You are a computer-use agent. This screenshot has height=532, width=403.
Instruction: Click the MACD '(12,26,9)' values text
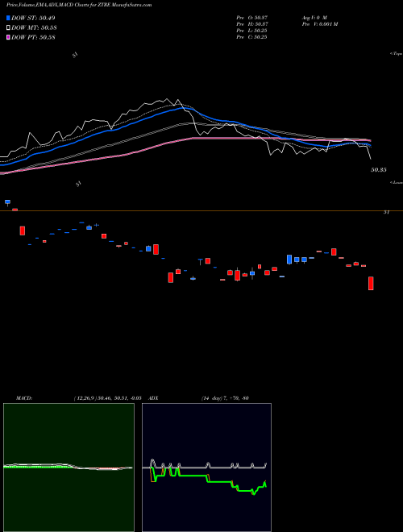click(x=107, y=398)
